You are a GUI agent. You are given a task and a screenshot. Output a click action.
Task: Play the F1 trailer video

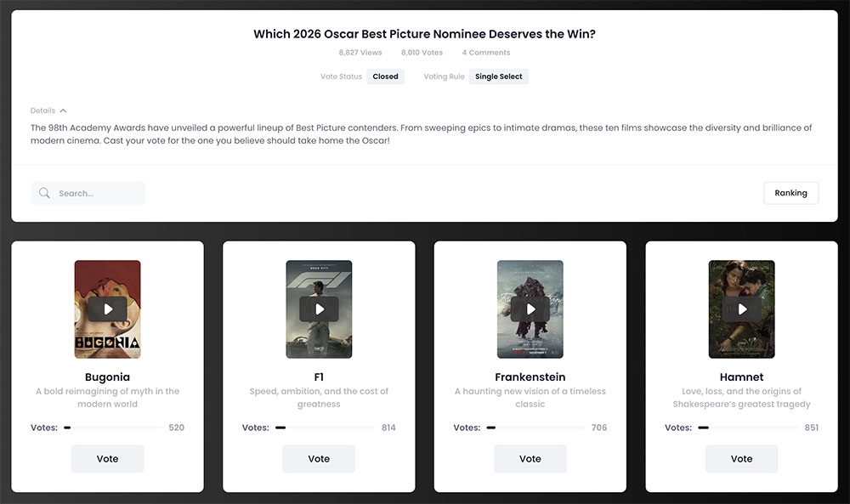[319, 309]
